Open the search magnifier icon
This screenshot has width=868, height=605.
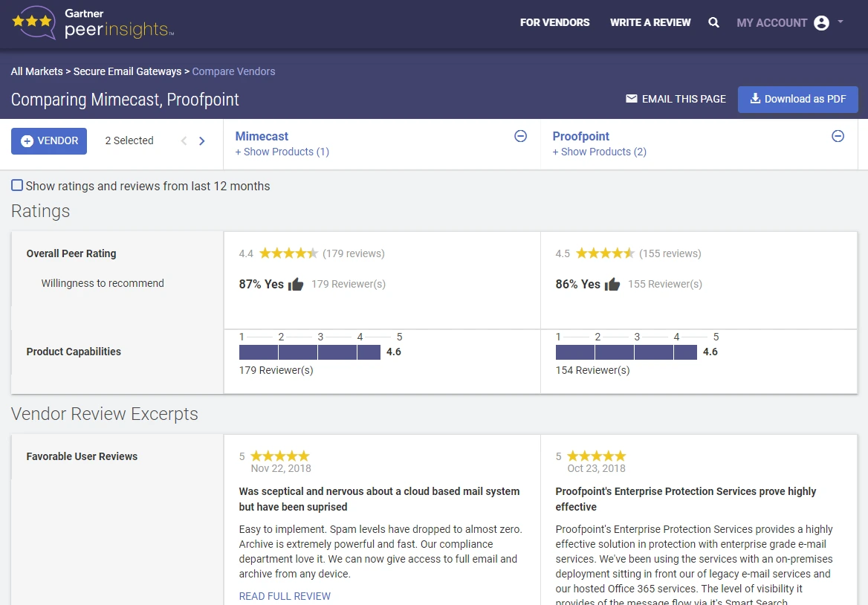[713, 23]
